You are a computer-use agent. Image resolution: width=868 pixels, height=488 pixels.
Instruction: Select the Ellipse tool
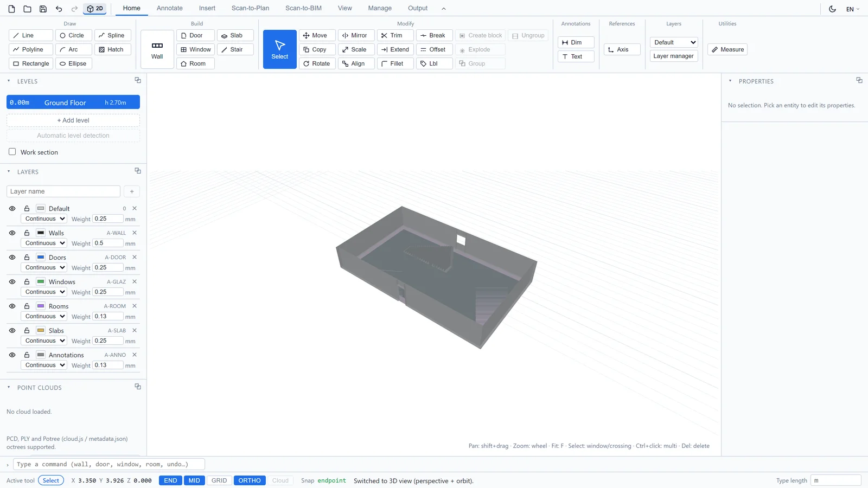[74, 63]
